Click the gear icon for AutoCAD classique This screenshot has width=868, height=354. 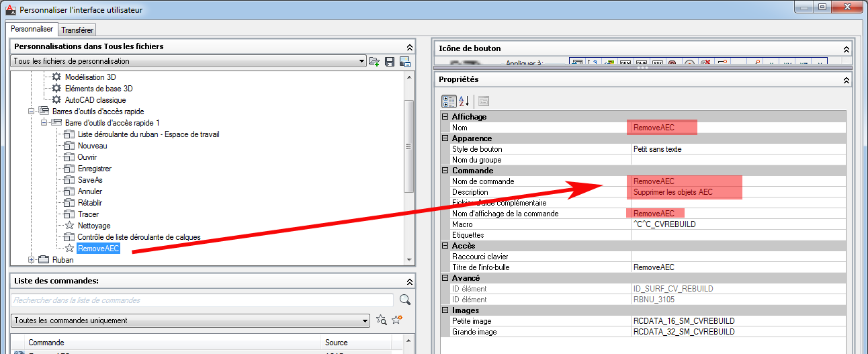tap(56, 100)
